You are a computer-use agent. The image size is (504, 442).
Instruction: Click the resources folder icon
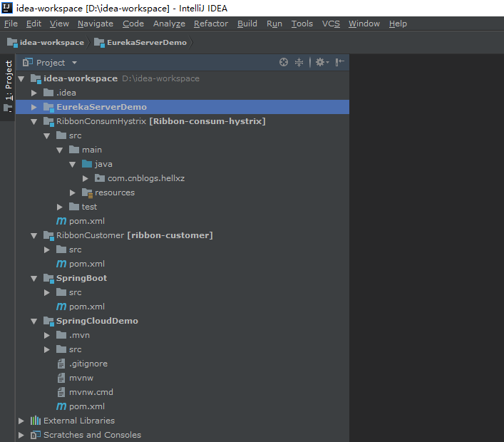[87, 193]
